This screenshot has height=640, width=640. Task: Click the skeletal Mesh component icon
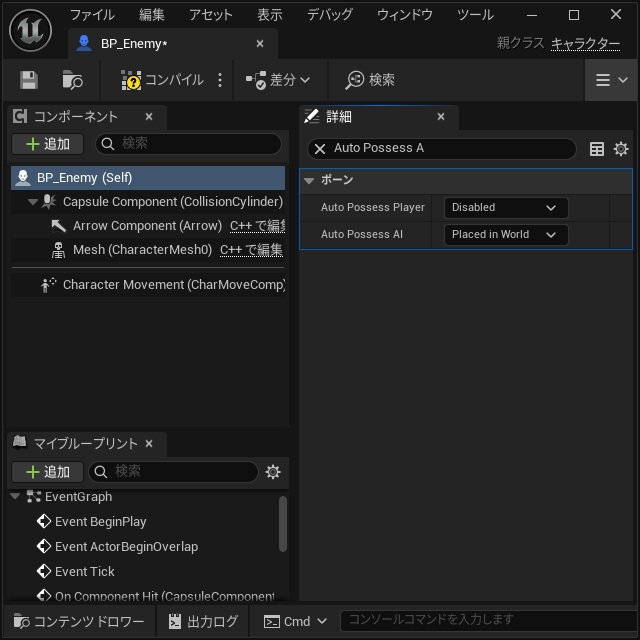[58, 250]
